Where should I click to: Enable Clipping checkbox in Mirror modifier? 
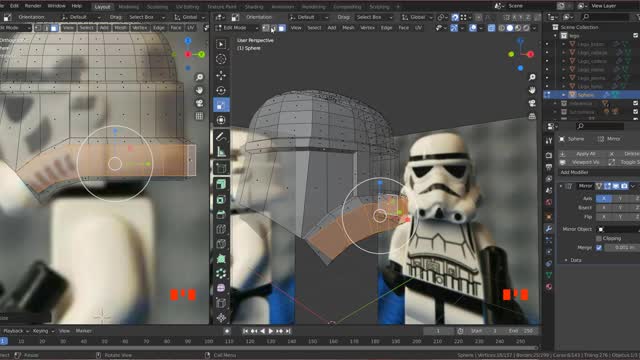(599, 238)
